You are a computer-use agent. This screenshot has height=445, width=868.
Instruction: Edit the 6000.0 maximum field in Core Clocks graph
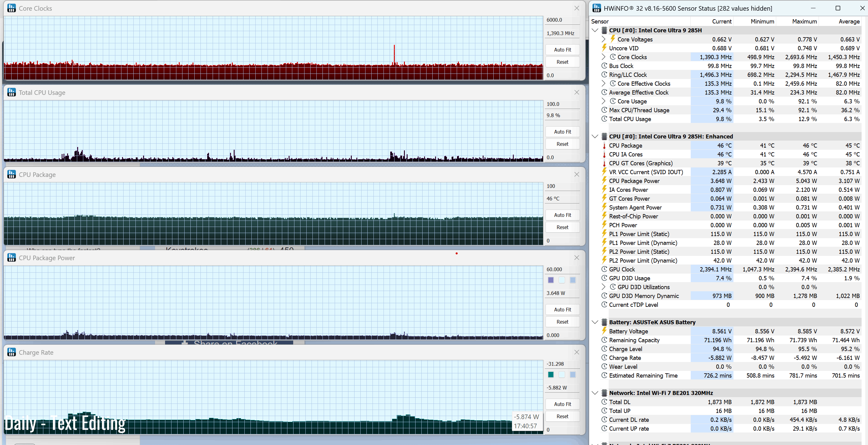pos(562,20)
